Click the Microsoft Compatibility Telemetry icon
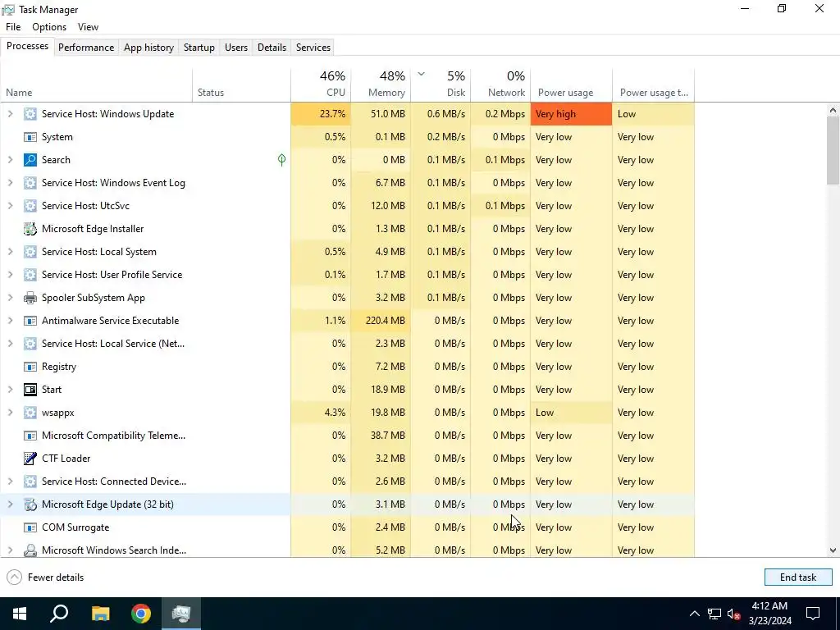This screenshot has width=840, height=630. tap(30, 436)
